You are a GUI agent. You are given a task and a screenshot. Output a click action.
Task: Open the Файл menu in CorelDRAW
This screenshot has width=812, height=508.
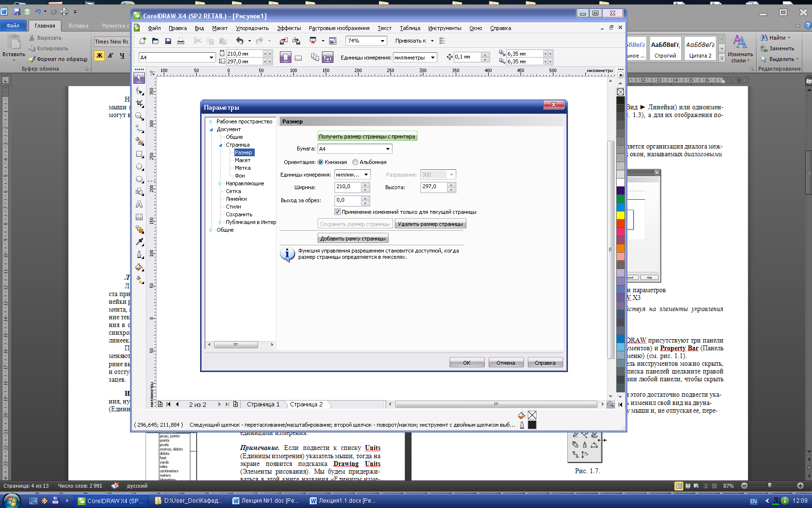pos(154,28)
